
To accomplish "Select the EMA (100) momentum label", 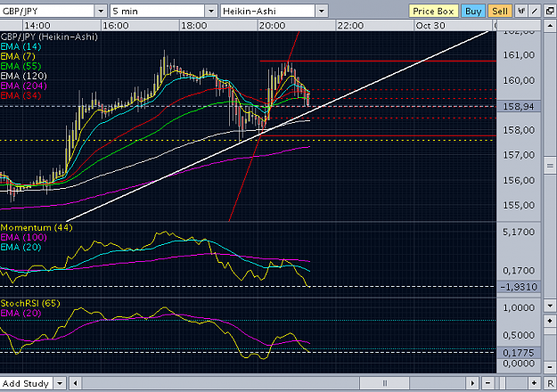I will (x=23, y=237).
